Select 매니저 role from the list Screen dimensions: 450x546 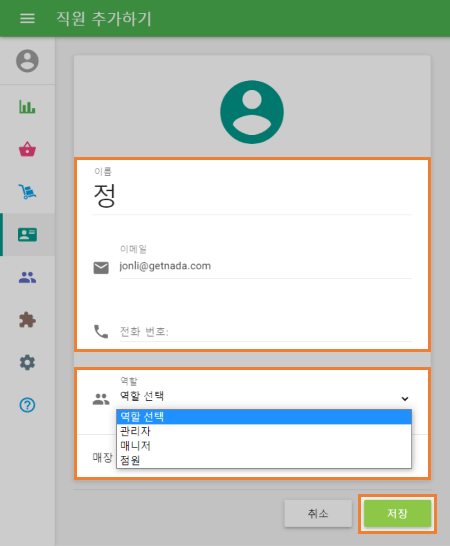(x=264, y=446)
